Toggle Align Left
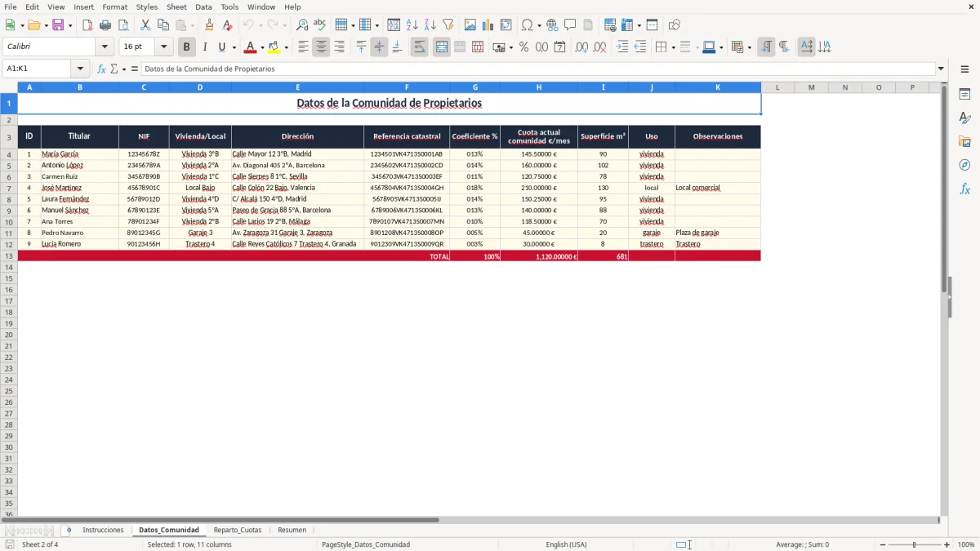The image size is (980, 551). tap(303, 47)
